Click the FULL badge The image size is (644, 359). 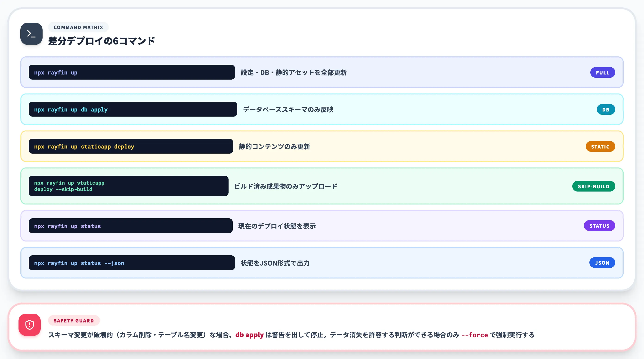pyautogui.click(x=603, y=72)
